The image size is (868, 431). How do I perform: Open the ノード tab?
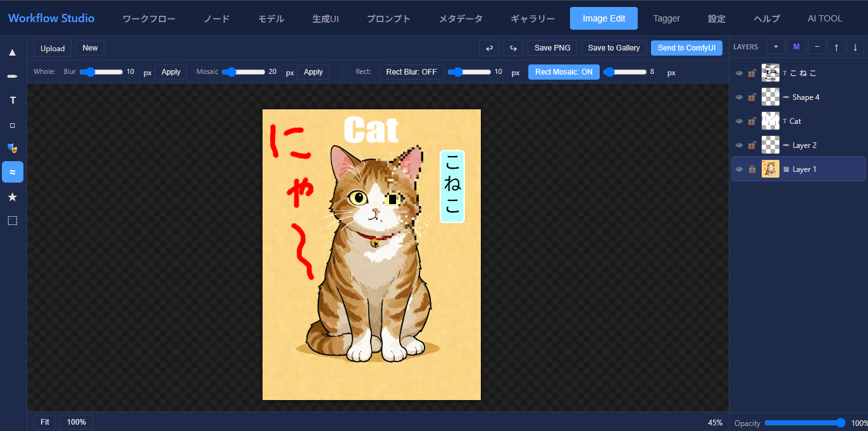pos(216,18)
